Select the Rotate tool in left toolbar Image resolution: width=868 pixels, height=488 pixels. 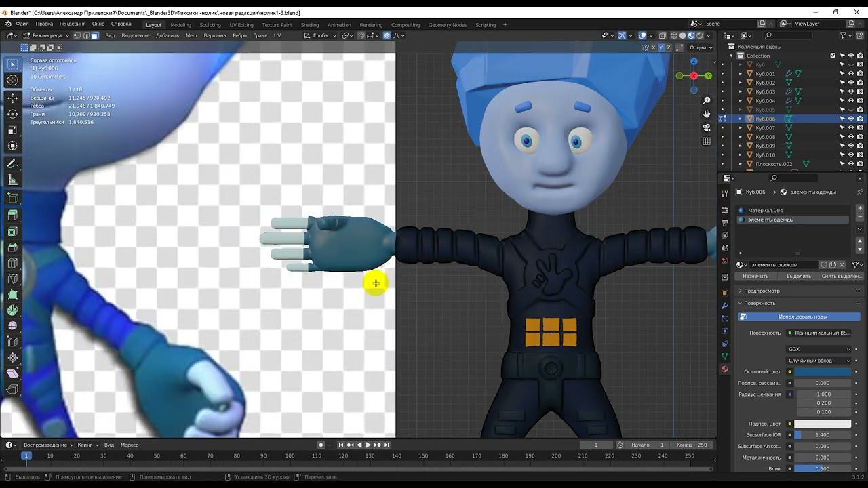click(13, 114)
